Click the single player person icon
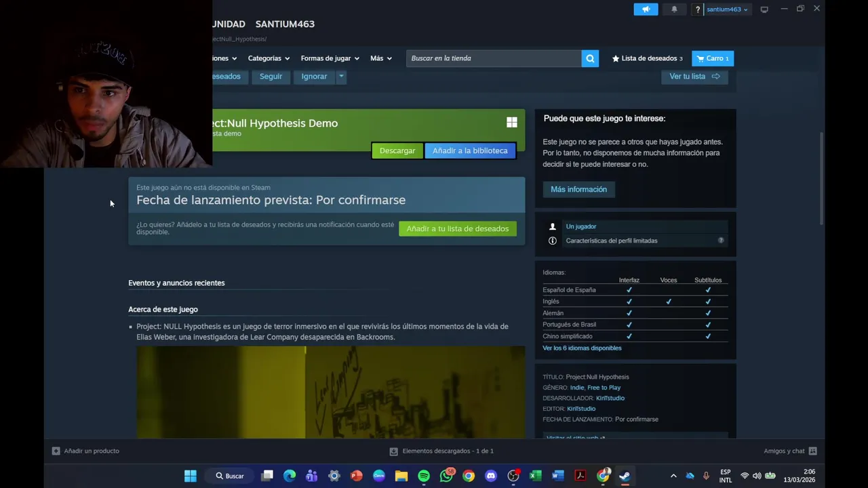The width and height of the screenshot is (868, 488). point(553,226)
